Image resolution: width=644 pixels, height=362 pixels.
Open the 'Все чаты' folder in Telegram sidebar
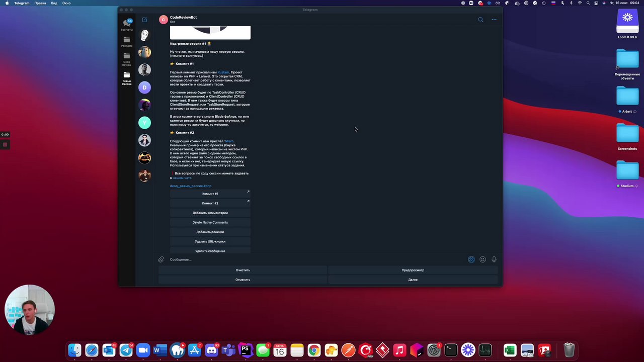tap(127, 24)
